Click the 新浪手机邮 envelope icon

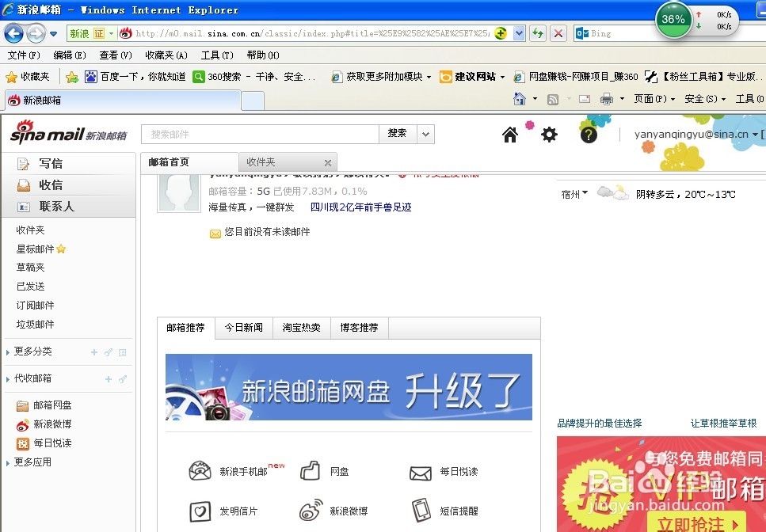[x=200, y=471]
